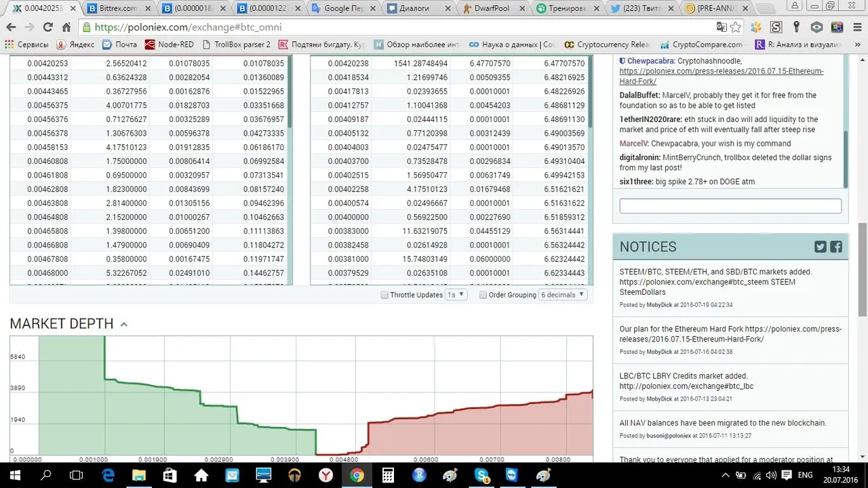Click the MobyDick author under STEEM notice
This screenshot has width=868, height=488.
point(660,305)
